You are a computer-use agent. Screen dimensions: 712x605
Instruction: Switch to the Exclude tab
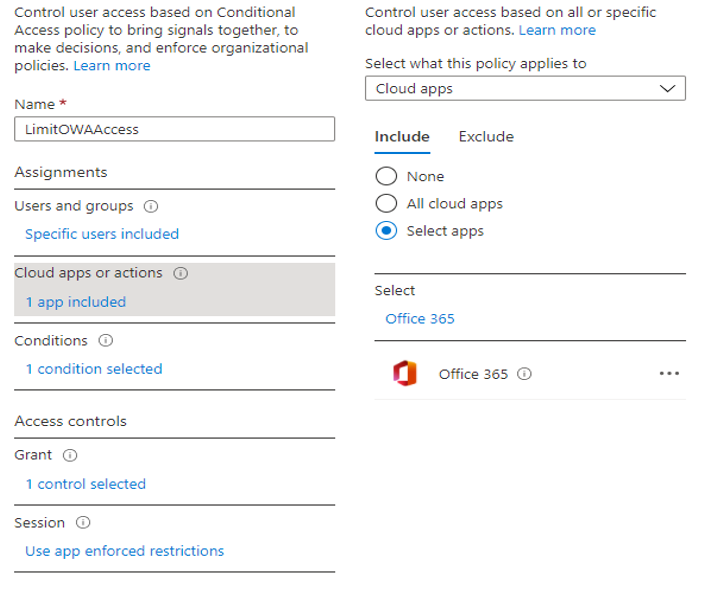pos(486,137)
